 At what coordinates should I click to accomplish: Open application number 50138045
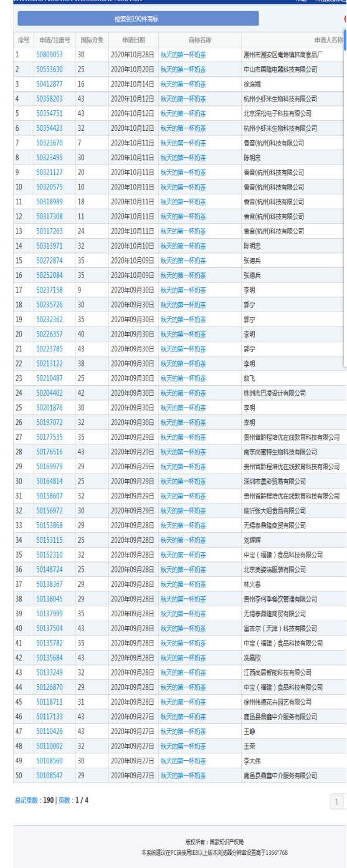point(49,599)
